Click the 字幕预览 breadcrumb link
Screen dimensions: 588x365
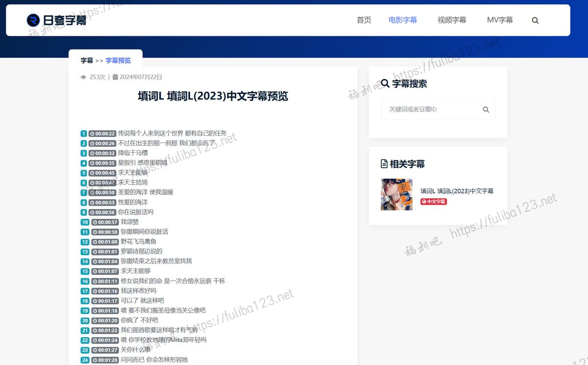click(x=118, y=60)
